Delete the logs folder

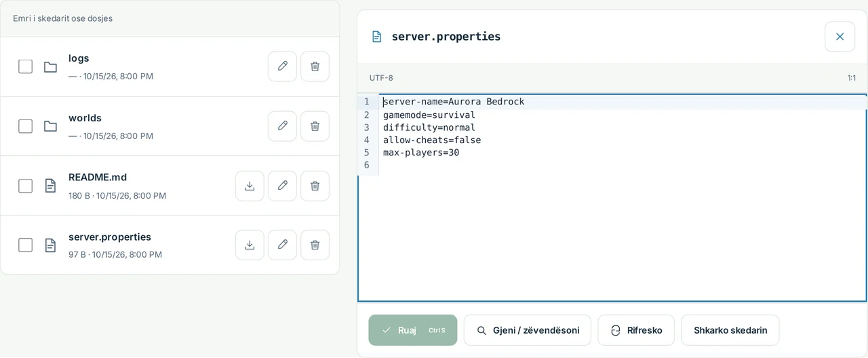(315, 66)
